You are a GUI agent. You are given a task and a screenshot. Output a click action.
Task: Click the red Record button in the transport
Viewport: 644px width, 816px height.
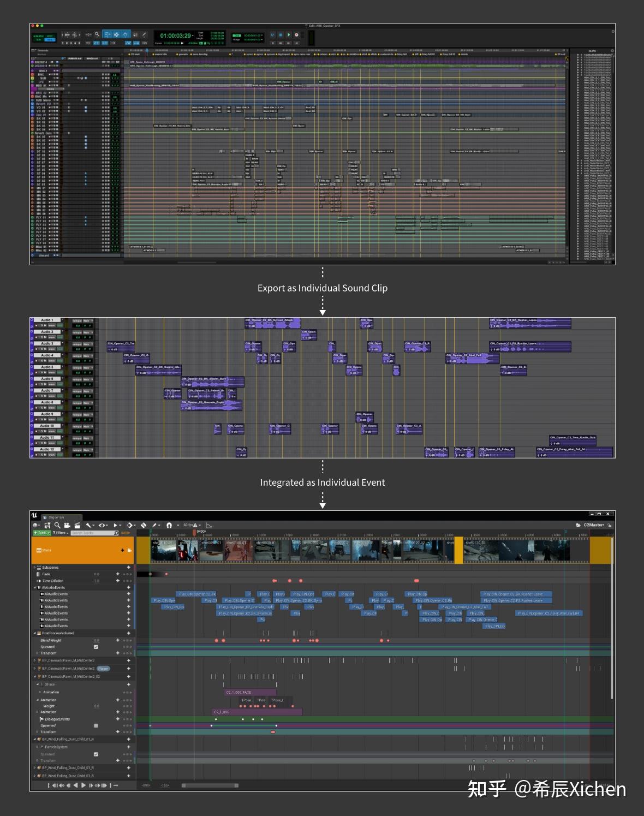pyautogui.click(x=296, y=35)
